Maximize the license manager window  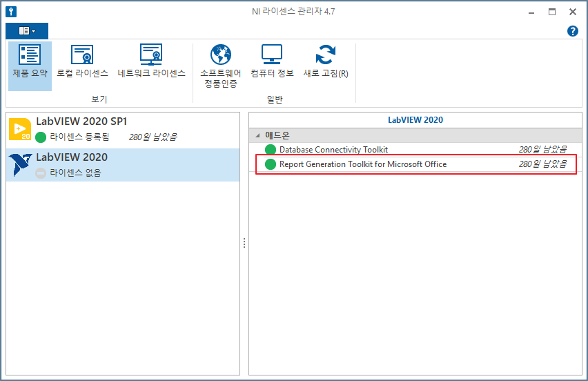point(552,12)
